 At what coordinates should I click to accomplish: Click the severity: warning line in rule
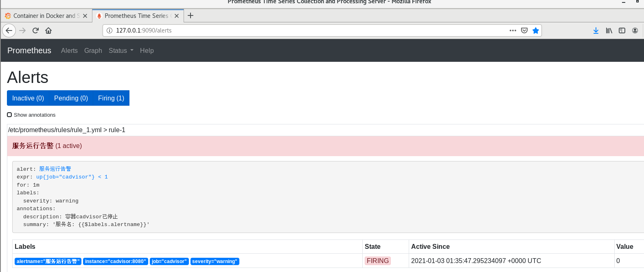51,201
